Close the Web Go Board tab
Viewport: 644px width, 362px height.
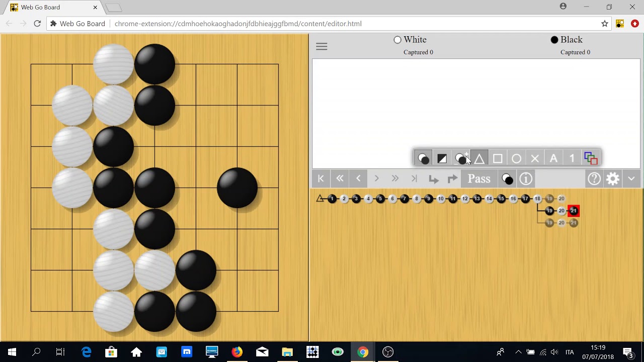95,7
